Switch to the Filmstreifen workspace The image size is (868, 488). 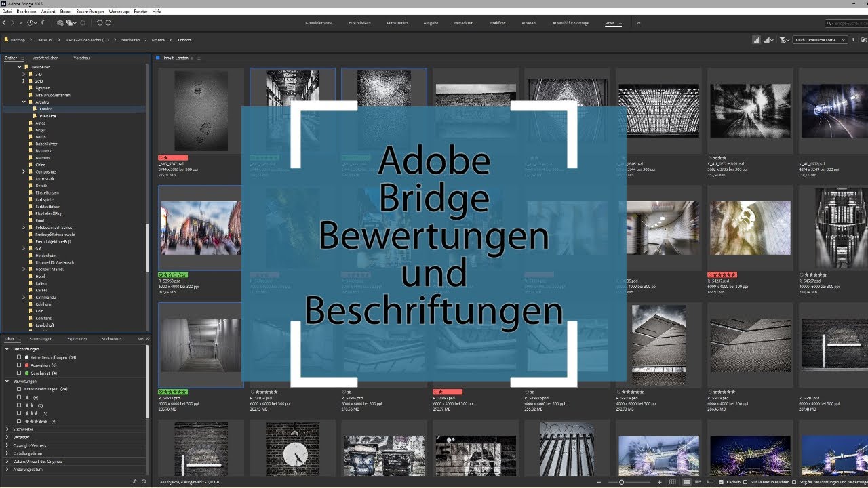(397, 23)
